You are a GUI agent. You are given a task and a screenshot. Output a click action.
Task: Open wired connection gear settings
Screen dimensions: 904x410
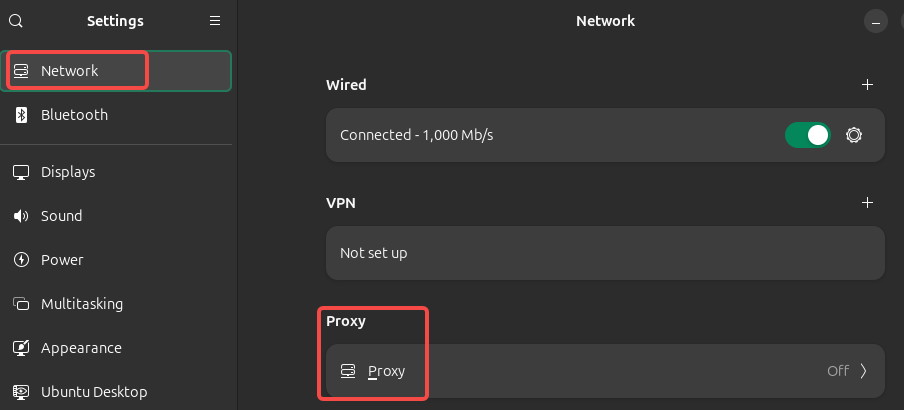854,135
